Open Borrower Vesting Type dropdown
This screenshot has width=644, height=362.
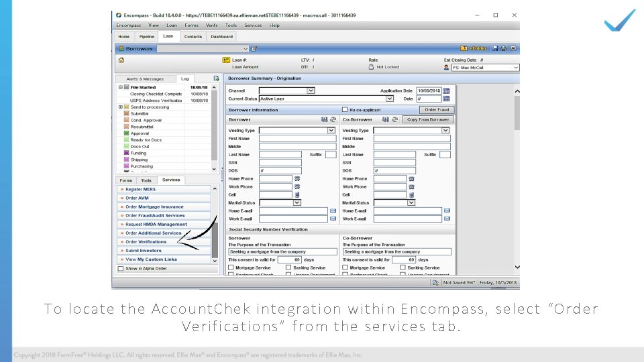[331, 131]
